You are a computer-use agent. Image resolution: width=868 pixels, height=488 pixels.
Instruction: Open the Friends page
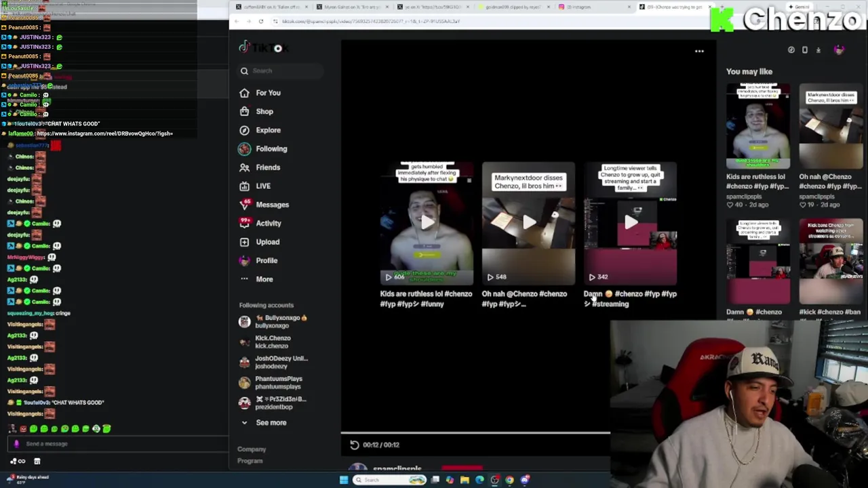coord(260,167)
